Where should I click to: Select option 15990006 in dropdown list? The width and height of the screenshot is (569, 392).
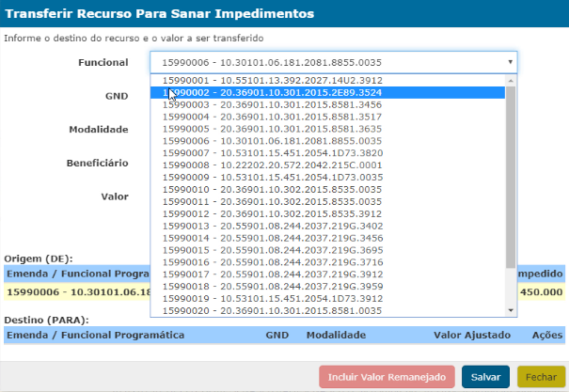point(271,140)
